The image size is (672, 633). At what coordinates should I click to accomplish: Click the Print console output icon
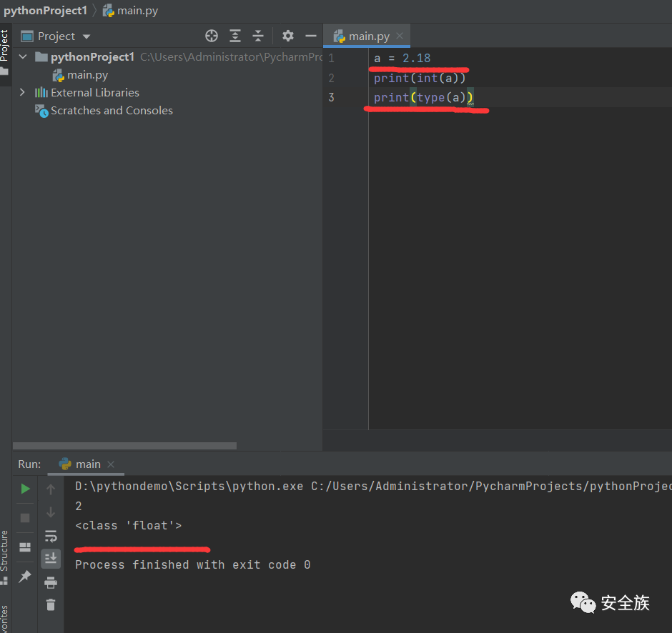tap(51, 582)
